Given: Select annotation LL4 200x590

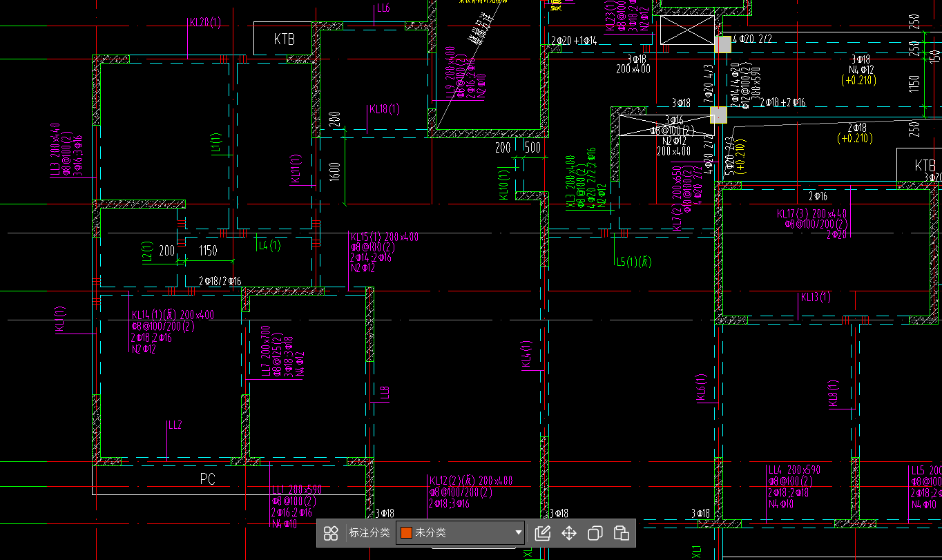Looking at the screenshot, I should tap(794, 470).
